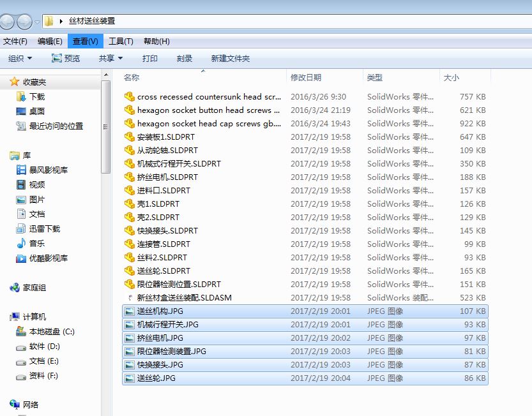Click the star icon next to 收藏夹
Screen dimensions: 532x416
[14, 82]
